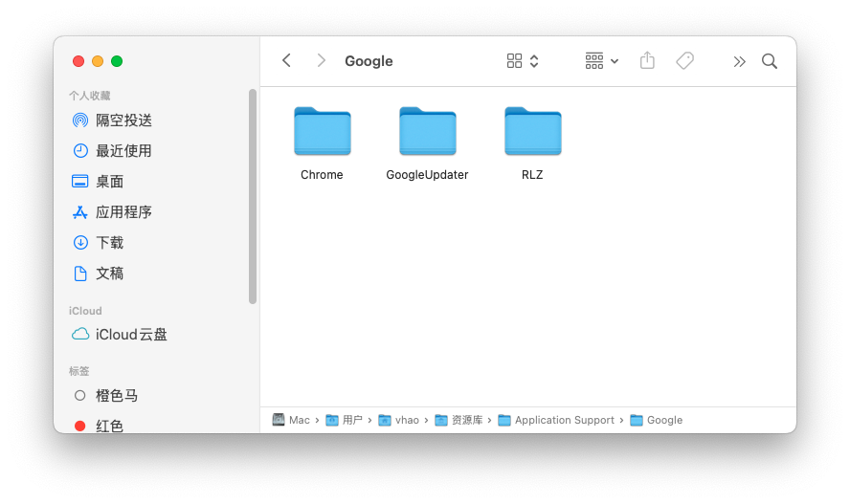
Task: Click the forward navigation arrow
Action: [321, 61]
